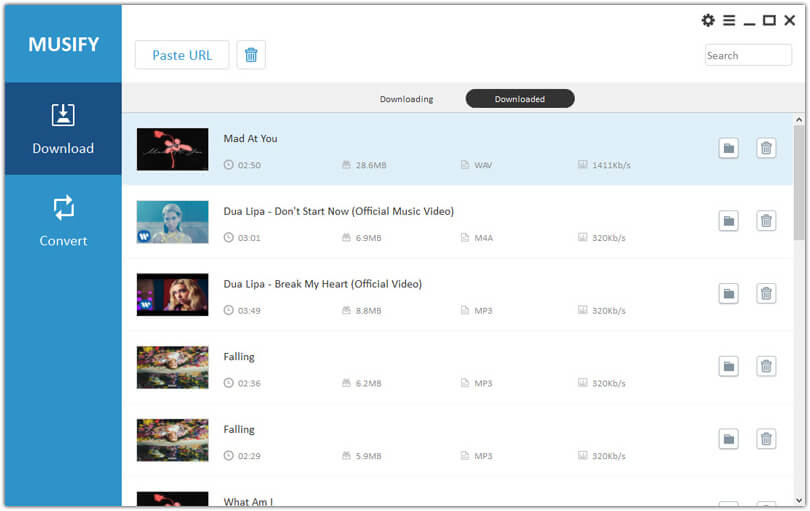Open folder for Don't Start Now track

[x=728, y=220]
